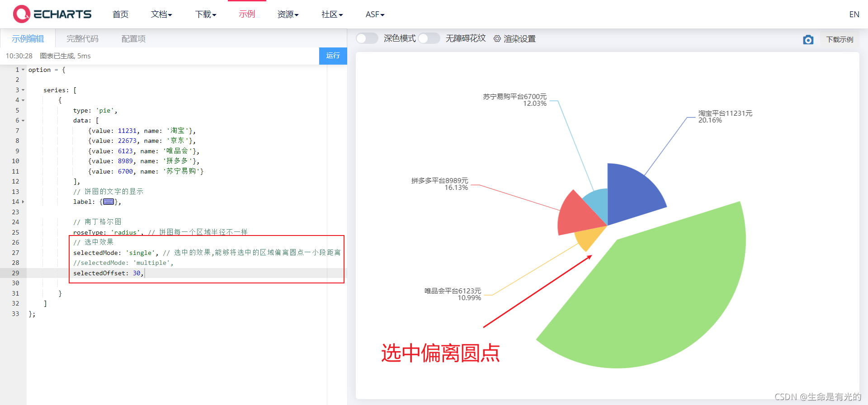Switch to the 完整代码 tab
Screen dimensions: 868x405
coord(82,38)
